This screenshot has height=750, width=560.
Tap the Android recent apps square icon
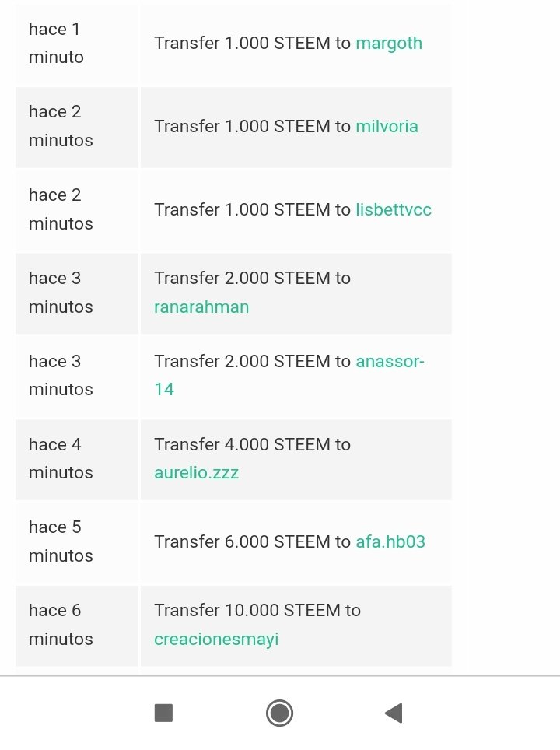point(163,713)
